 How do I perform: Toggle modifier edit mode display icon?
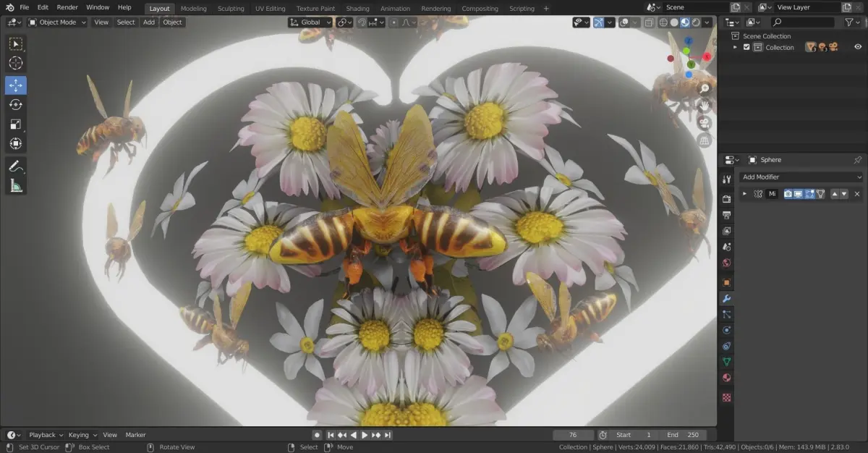809,194
